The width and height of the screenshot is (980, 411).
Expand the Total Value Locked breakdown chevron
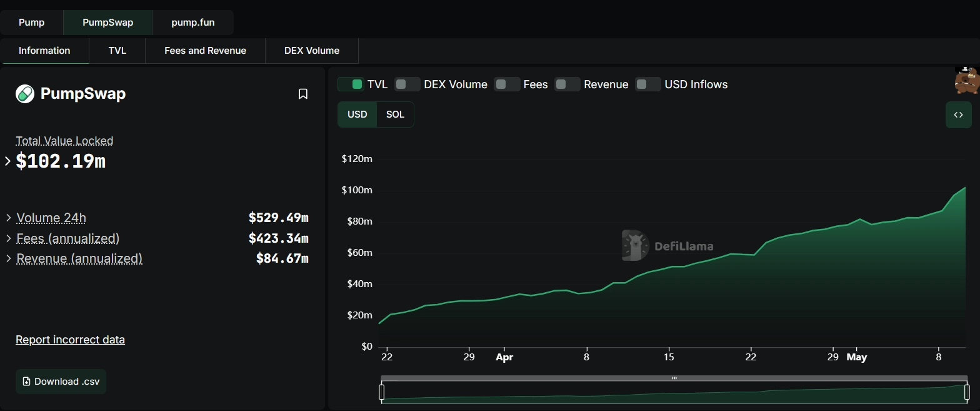(7, 161)
